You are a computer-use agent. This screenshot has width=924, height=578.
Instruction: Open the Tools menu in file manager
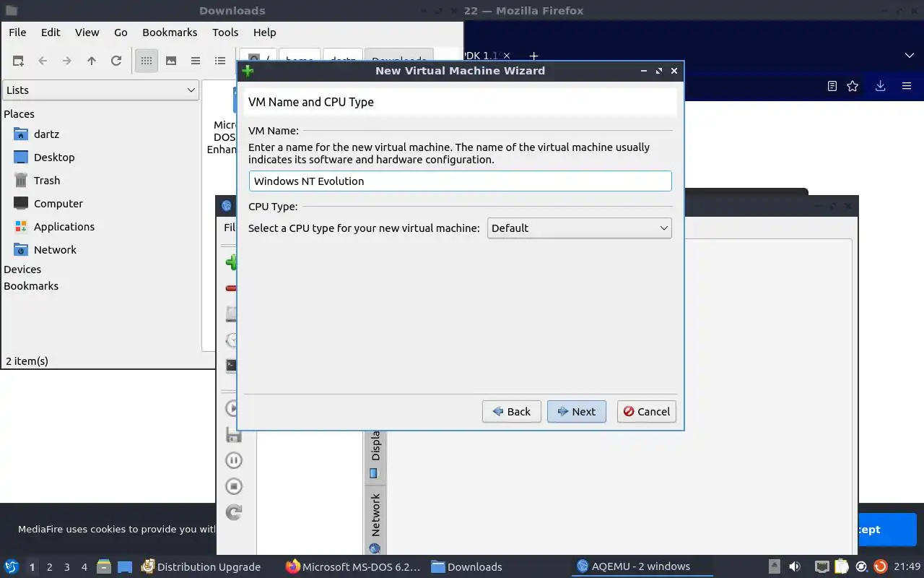pos(225,32)
